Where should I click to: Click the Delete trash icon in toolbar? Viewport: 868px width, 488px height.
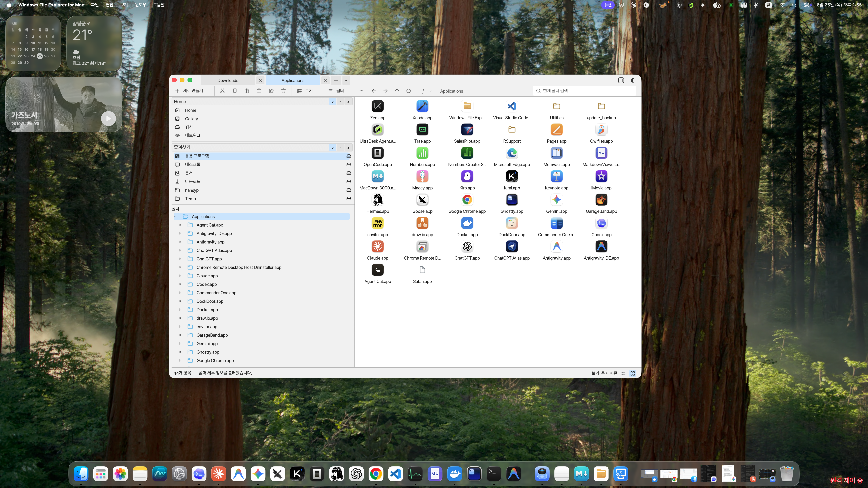(x=283, y=91)
